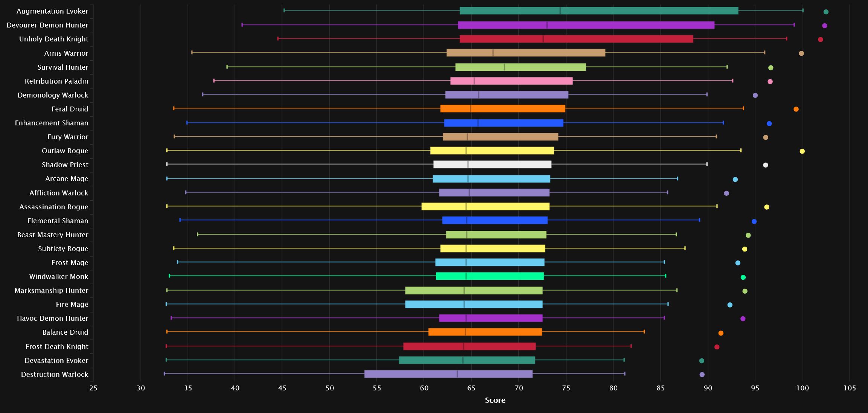
Task: Click the Subtlety Rogue label
Action: pos(63,249)
